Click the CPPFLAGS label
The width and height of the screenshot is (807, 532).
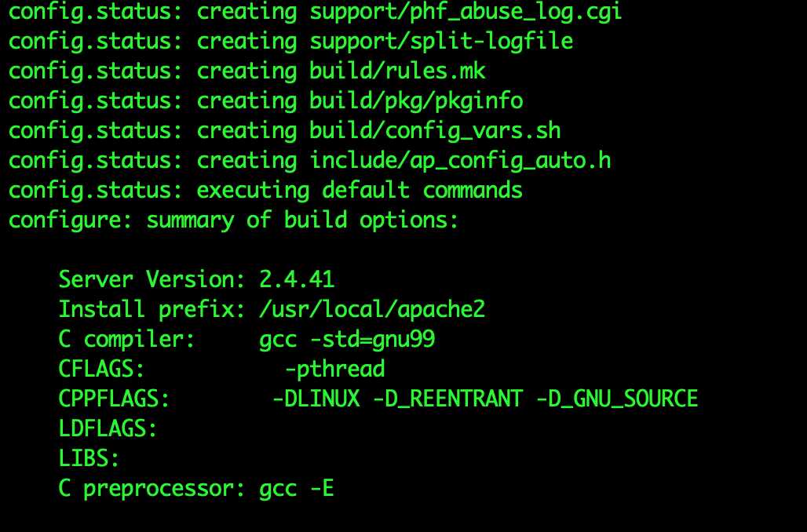point(115,399)
